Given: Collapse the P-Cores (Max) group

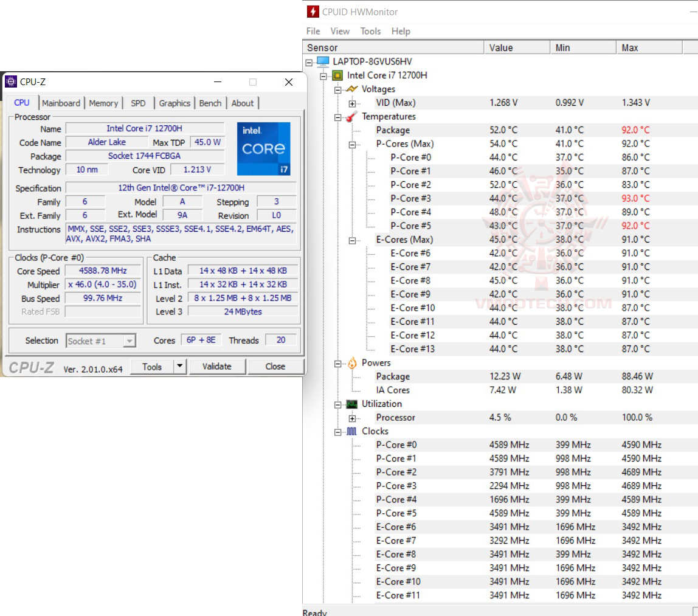Looking at the screenshot, I should 352,145.
